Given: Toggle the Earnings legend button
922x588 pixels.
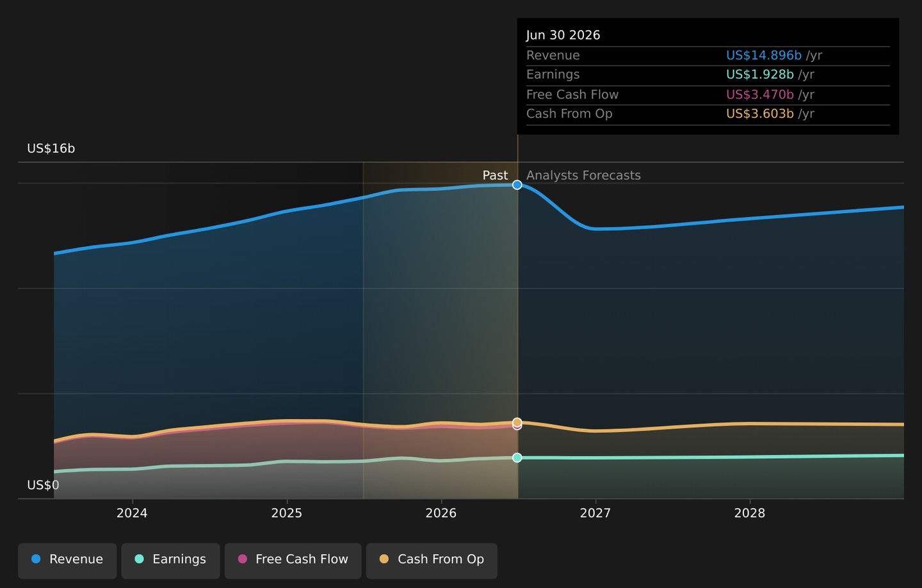Looking at the screenshot, I should click(170, 560).
